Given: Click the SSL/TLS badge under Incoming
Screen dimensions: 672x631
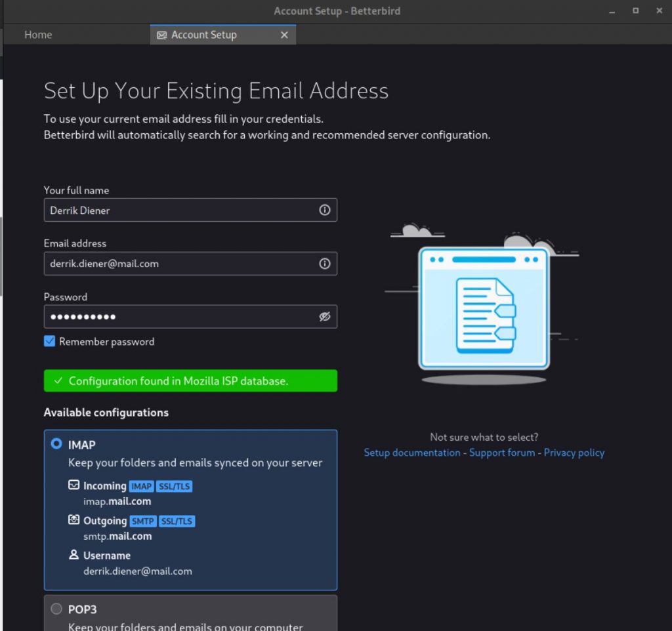Looking at the screenshot, I should (174, 486).
